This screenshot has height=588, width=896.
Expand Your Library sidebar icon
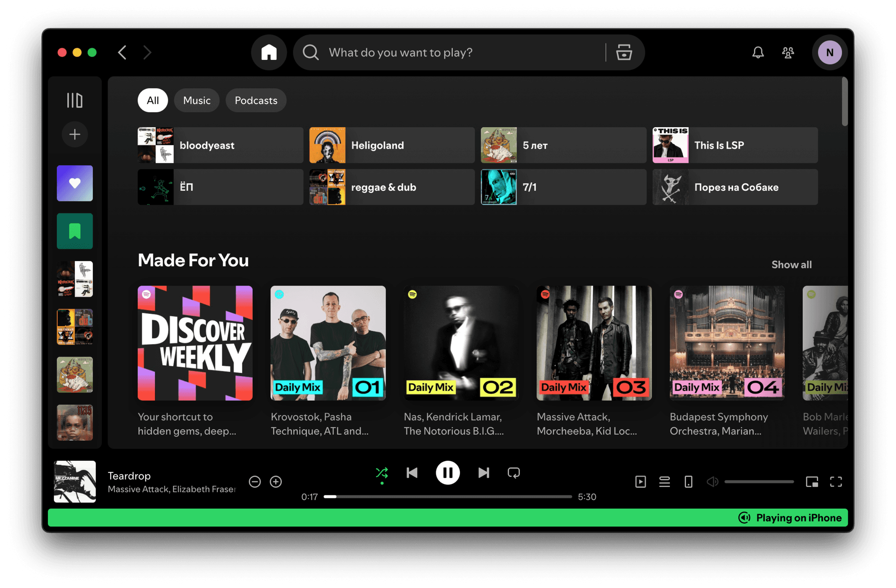74,100
